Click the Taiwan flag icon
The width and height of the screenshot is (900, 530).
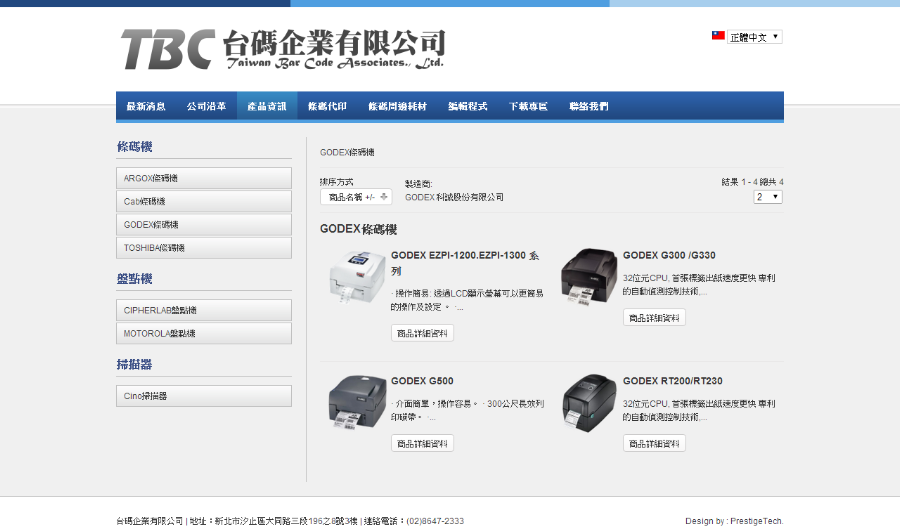coord(718,36)
